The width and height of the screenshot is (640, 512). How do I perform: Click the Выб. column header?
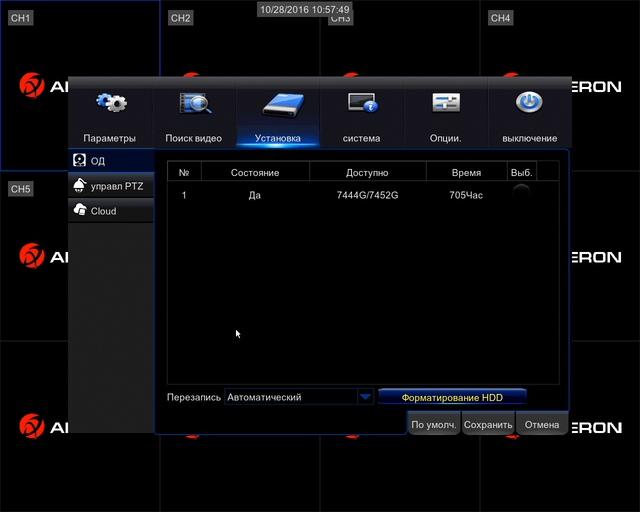(522, 172)
